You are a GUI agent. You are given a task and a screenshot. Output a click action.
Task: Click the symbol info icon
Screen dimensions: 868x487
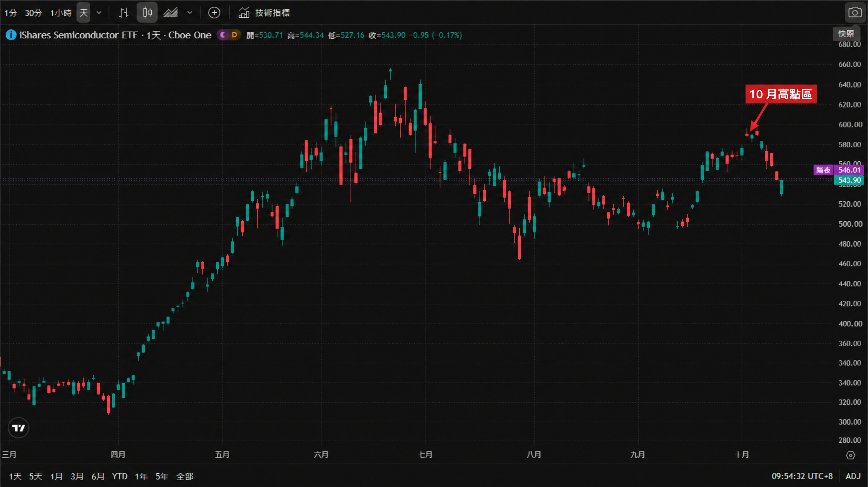tap(11, 35)
